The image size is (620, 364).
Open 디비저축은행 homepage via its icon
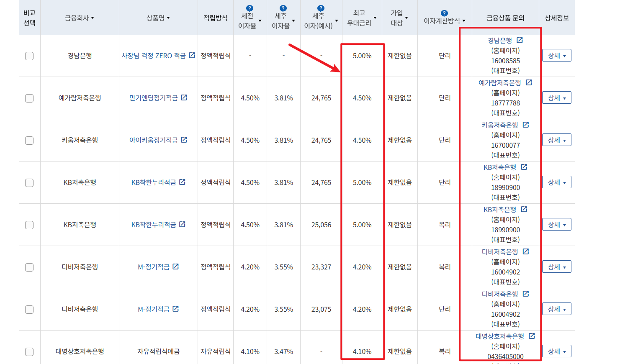click(526, 251)
